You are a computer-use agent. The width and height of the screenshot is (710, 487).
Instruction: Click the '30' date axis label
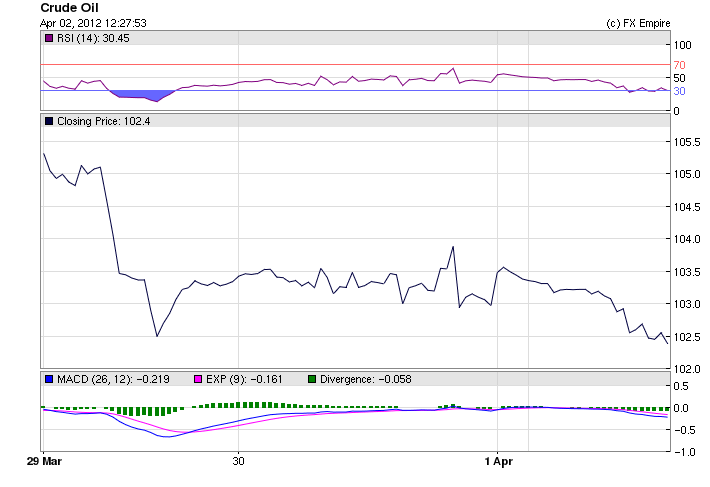(x=238, y=462)
